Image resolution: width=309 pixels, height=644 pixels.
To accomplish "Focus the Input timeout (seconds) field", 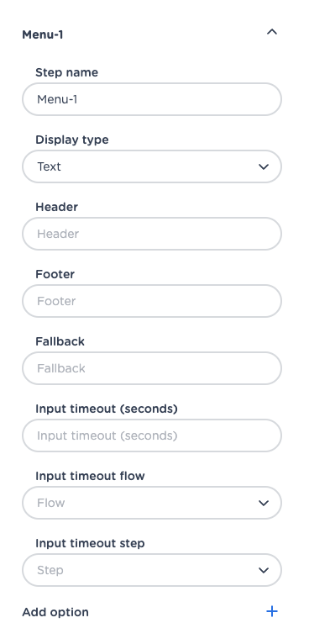I will click(x=152, y=435).
